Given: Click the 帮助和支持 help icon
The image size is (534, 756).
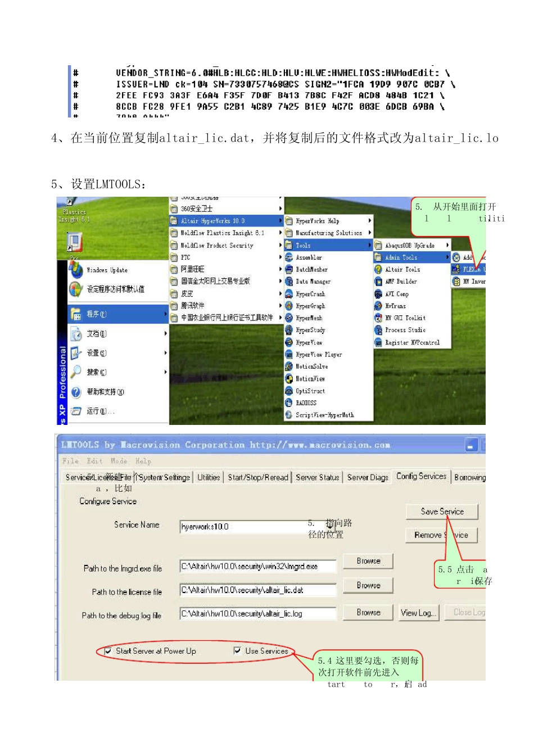Looking at the screenshot, I should point(76,392).
